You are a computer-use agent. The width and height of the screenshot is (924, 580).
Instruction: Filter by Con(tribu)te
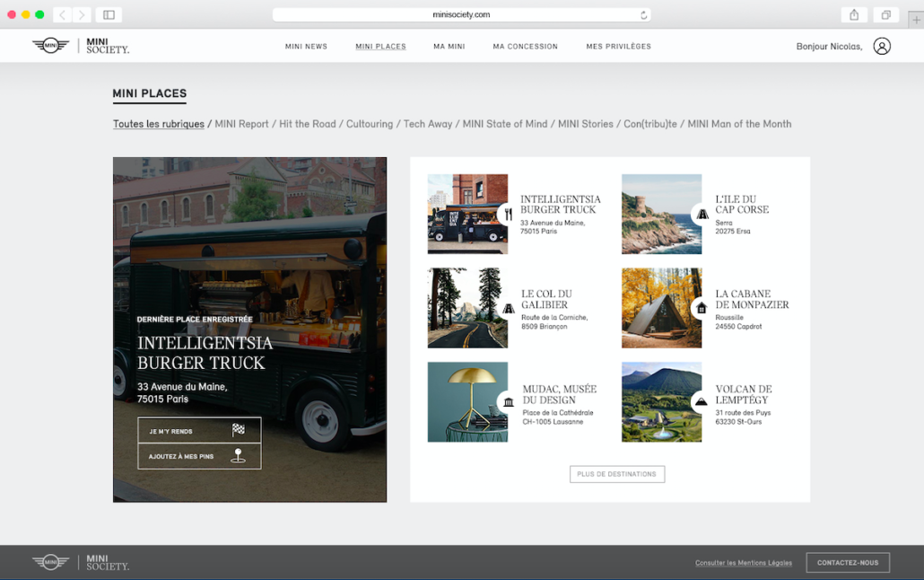pyautogui.click(x=650, y=124)
